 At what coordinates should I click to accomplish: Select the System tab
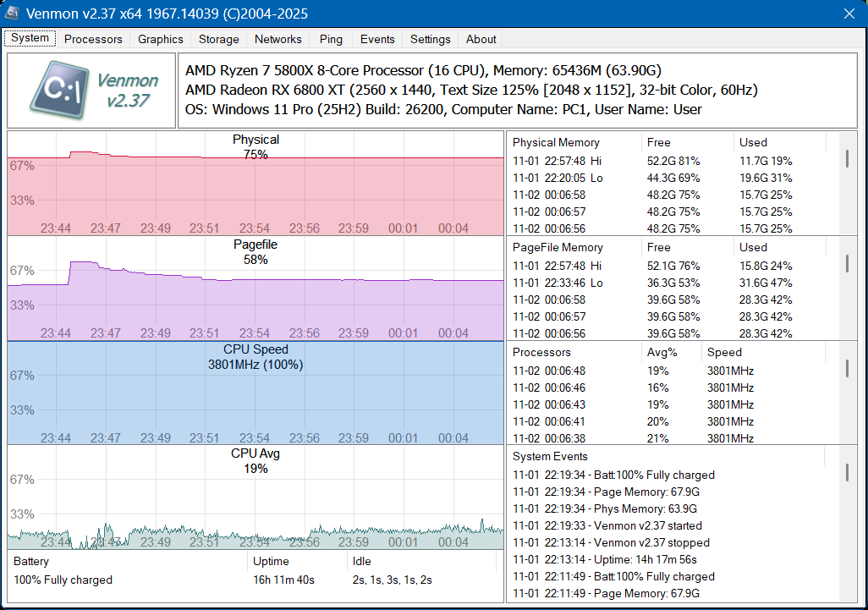(x=30, y=38)
